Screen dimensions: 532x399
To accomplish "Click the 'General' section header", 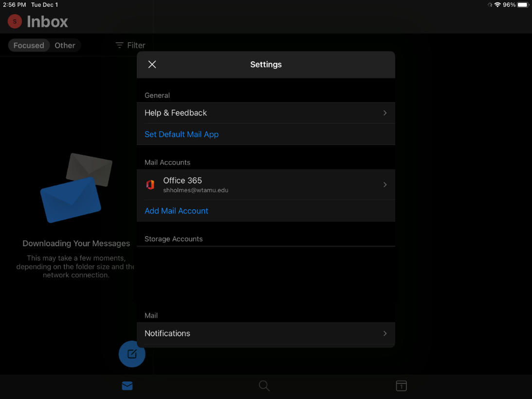I will [157, 95].
